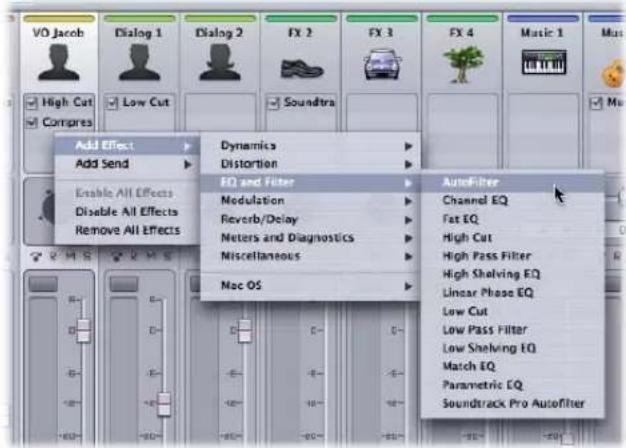The height and width of the screenshot is (448, 626).
Task: Choose Low Shelving EQ
Action: point(513,348)
